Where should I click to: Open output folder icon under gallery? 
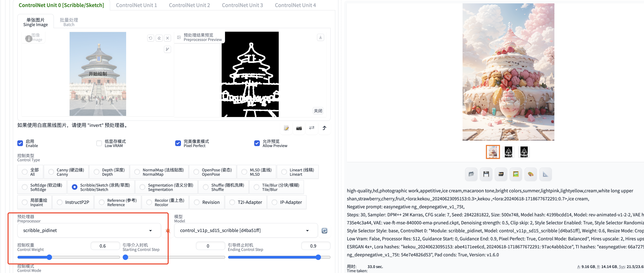point(471,174)
